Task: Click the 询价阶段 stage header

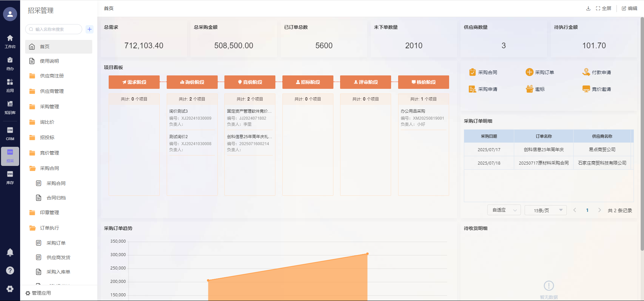Action: pos(192,82)
